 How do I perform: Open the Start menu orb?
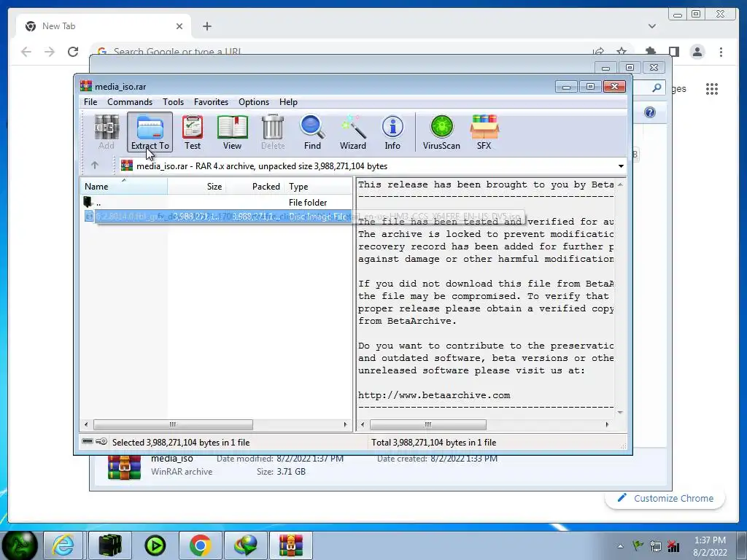[20, 545]
